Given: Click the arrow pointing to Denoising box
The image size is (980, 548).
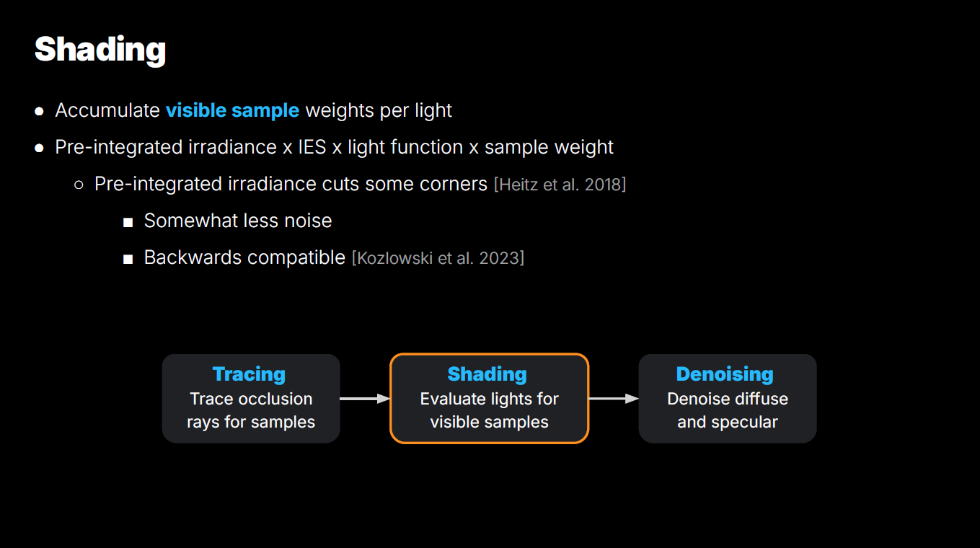Looking at the screenshot, I should click(x=613, y=399).
